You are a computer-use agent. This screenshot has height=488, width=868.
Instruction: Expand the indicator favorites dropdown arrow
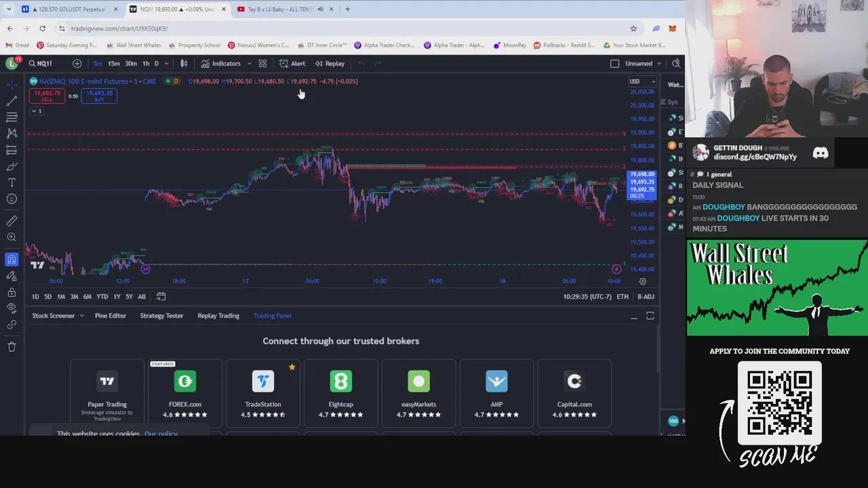[249, 63]
